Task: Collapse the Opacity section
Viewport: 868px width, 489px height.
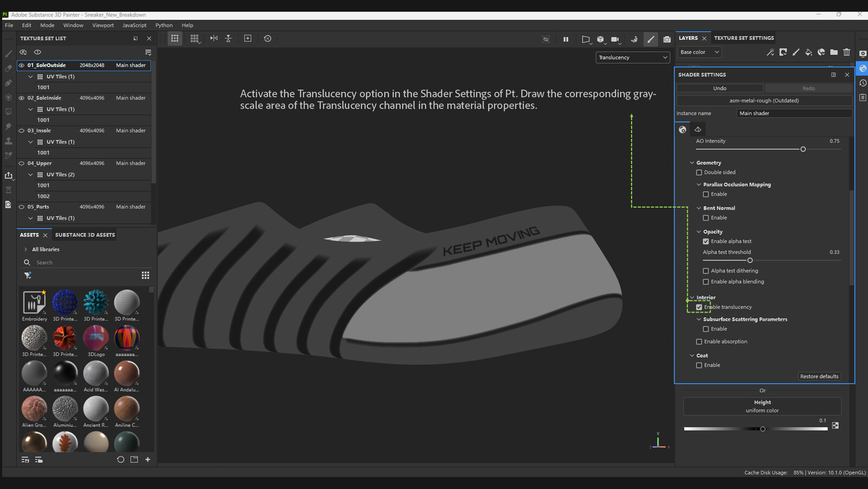Action: pyautogui.click(x=699, y=231)
